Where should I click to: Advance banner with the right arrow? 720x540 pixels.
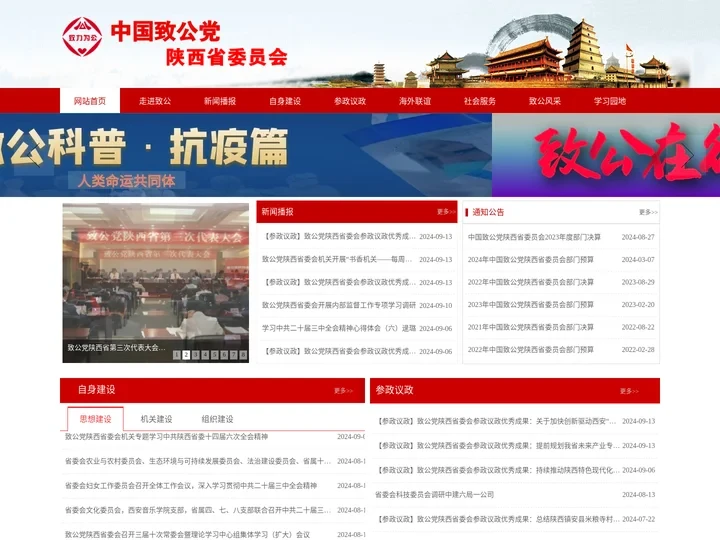[687, 155]
